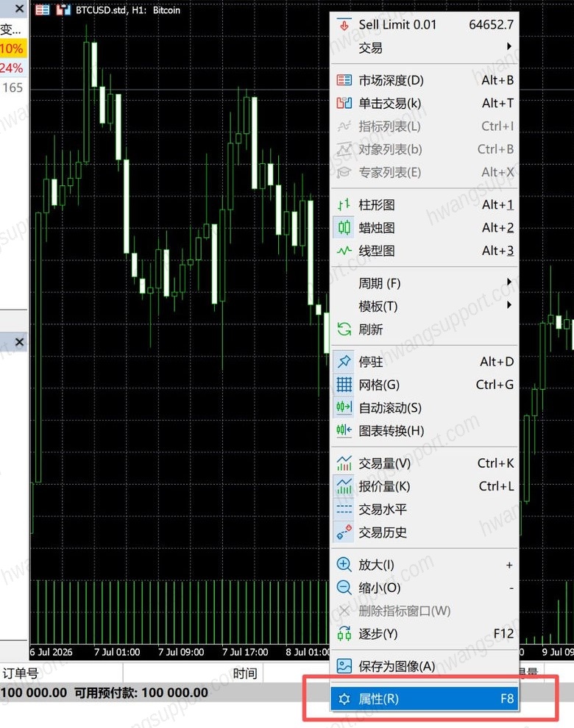Image resolution: width=574 pixels, height=728 pixels.
Task: Toggle the 交易水平 trade levels icon
Action: [x=344, y=510]
